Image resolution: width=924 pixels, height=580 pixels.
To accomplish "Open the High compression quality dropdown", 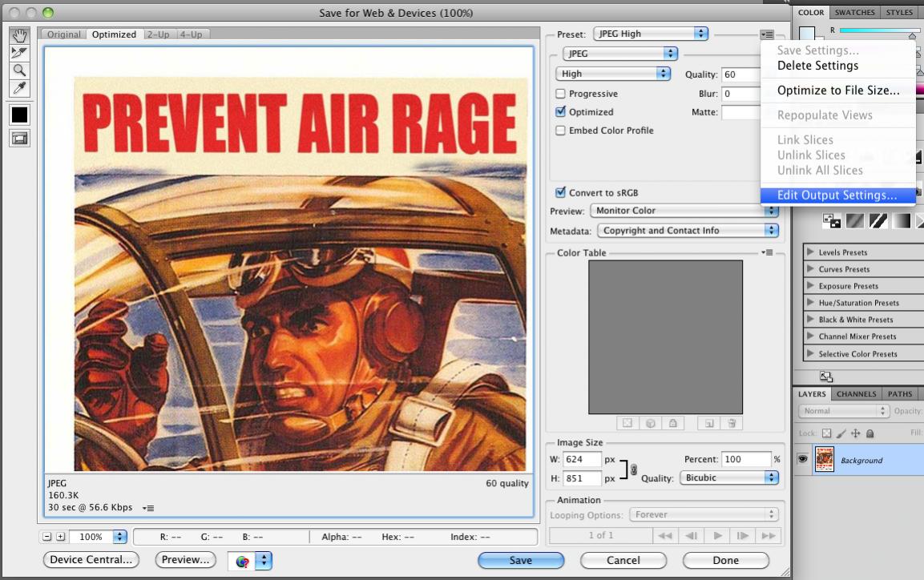I will [x=613, y=74].
